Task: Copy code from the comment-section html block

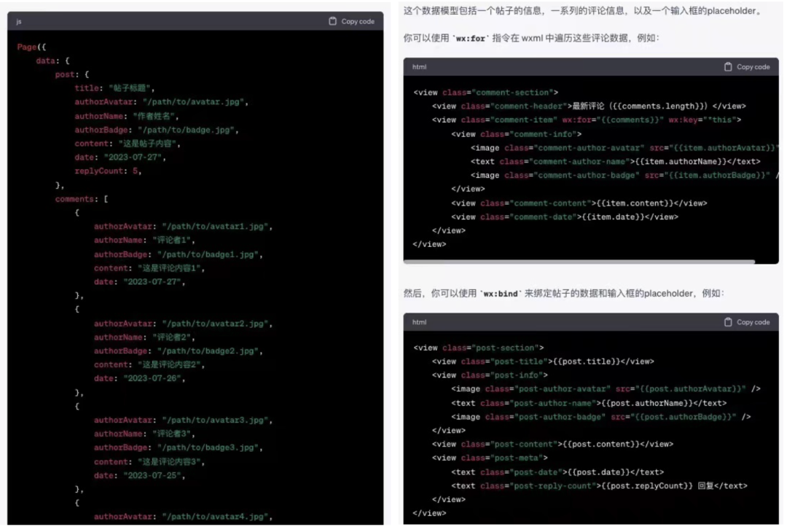Action: [x=747, y=67]
